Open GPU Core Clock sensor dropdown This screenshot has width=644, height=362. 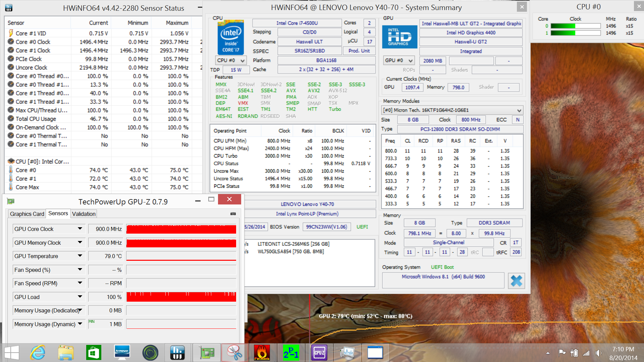80,229
